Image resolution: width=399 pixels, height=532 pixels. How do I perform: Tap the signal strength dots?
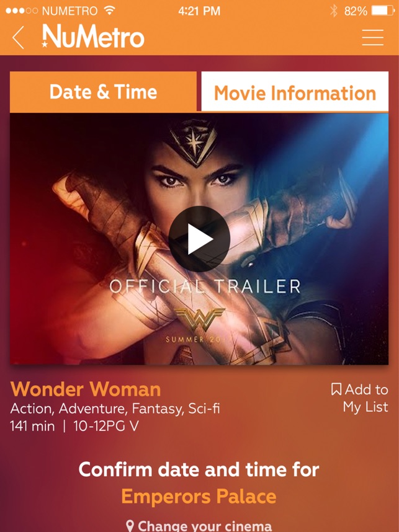[x=21, y=11]
